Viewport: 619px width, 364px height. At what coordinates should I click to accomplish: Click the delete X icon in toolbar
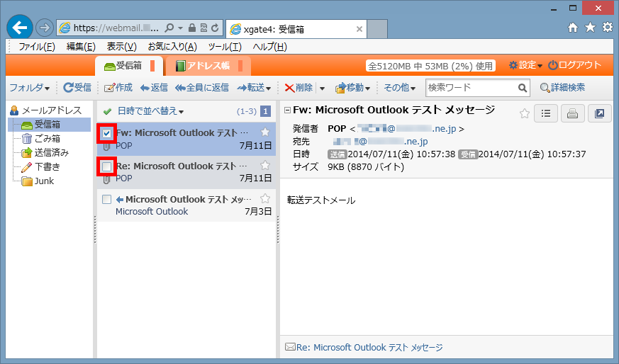(x=290, y=88)
